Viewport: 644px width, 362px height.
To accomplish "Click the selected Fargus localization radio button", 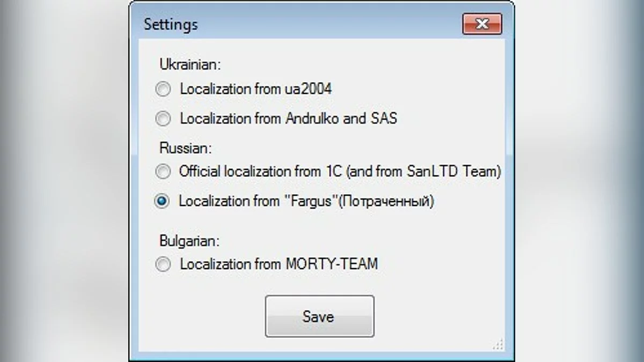I will click(162, 202).
